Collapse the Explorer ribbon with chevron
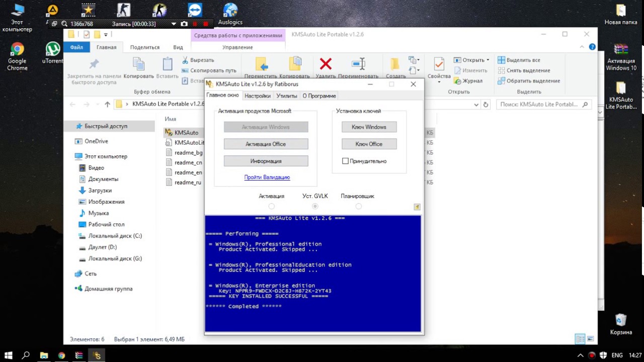This screenshot has width=644, height=362. 583,47
